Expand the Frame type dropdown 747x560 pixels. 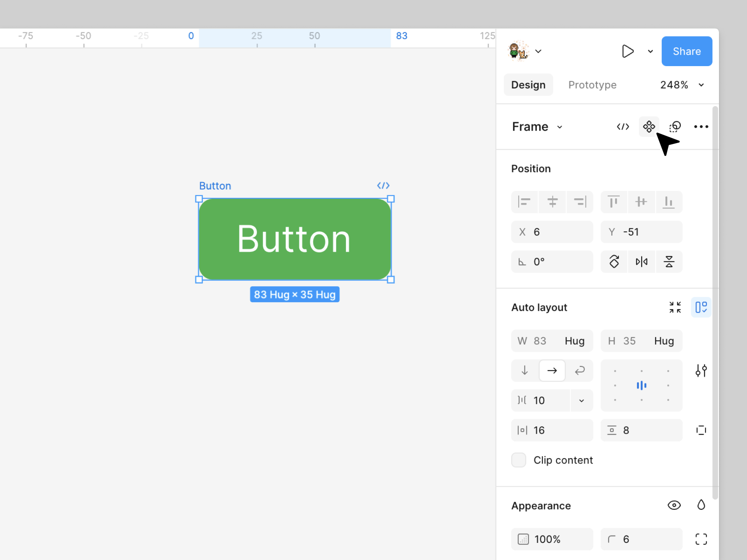(x=537, y=127)
